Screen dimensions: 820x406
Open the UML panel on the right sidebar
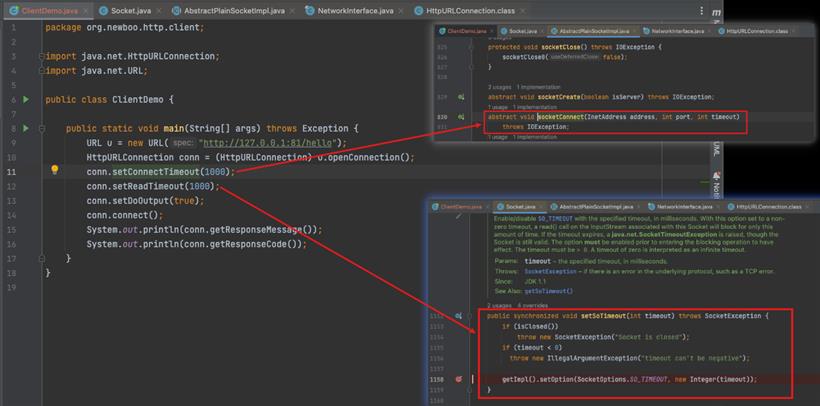point(716,148)
